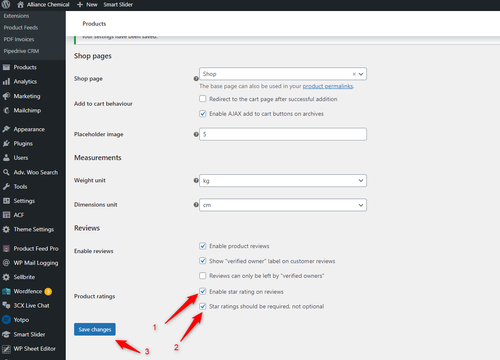Click the Theme Settings gear icon

click(6, 229)
